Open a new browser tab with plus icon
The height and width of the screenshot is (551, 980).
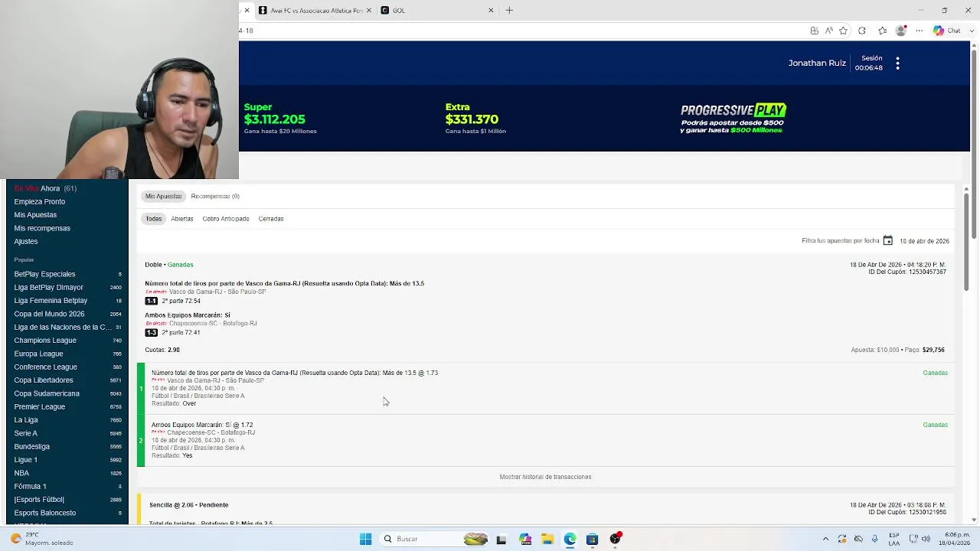coord(509,10)
